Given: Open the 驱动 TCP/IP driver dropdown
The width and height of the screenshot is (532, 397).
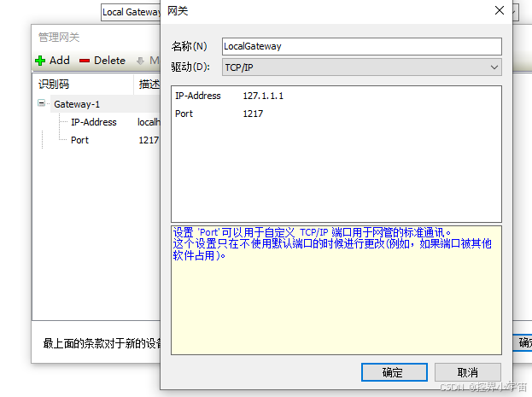Looking at the screenshot, I should (494, 67).
